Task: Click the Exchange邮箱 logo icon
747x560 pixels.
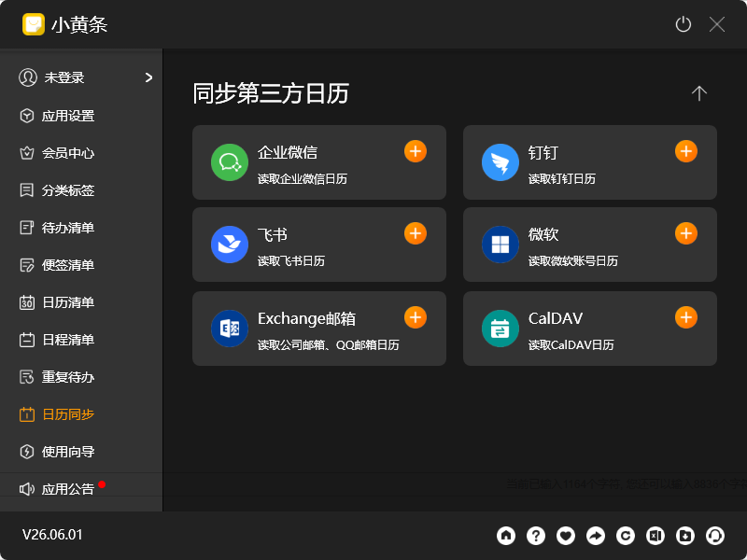Action: [x=230, y=329]
